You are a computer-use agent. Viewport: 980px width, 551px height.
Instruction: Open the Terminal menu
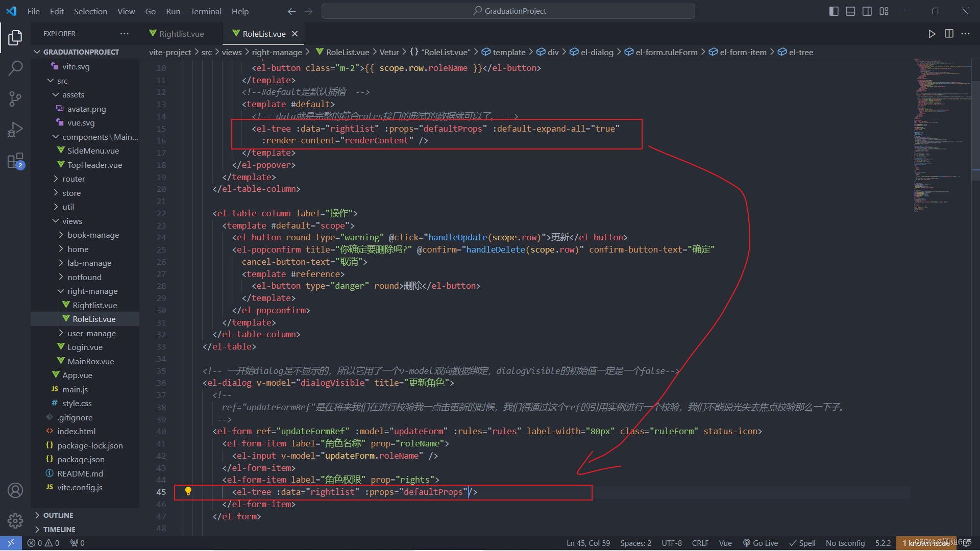click(206, 11)
